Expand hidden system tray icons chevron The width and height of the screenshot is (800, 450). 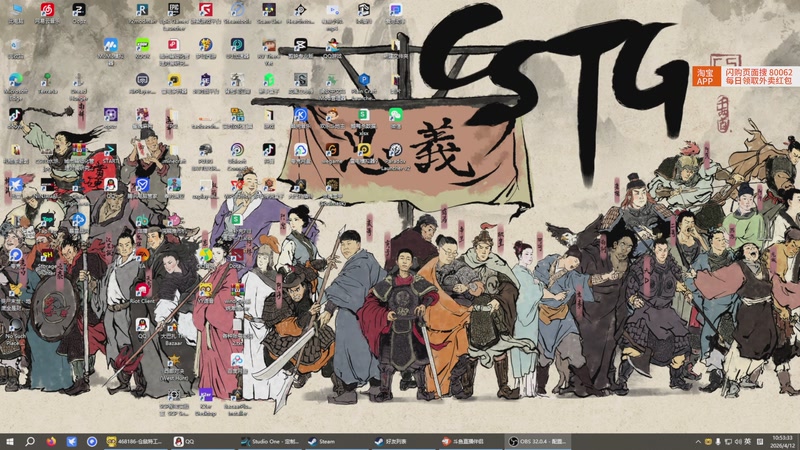point(697,442)
